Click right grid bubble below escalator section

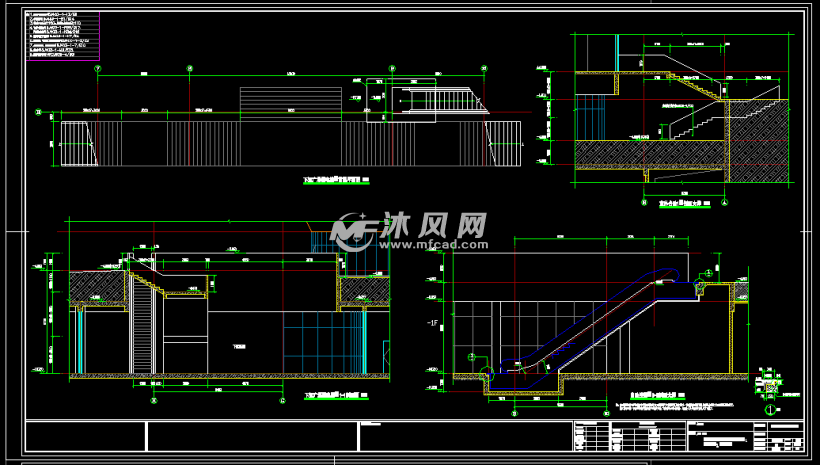(607, 413)
